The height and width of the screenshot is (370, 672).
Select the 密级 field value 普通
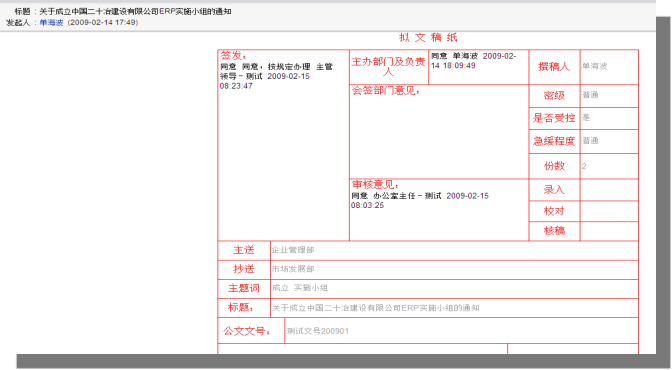click(609, 96)
